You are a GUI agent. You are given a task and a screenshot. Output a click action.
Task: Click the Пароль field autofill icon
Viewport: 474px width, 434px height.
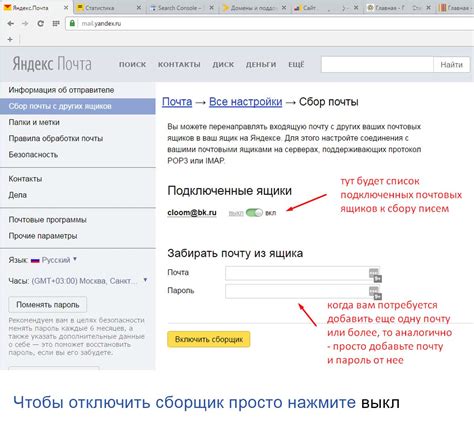click(x=375, y=293)
